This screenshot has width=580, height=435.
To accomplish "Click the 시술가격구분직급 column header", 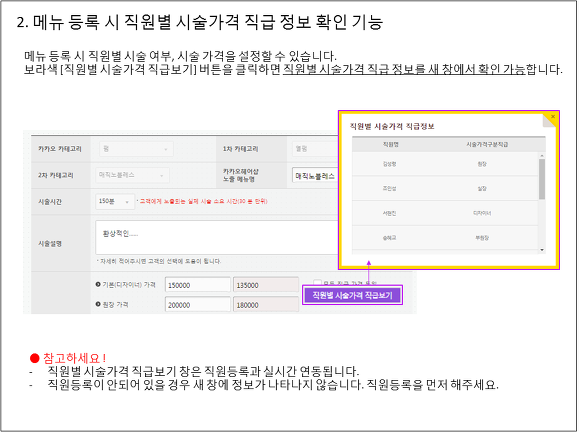I will click(x=487, y=144).
